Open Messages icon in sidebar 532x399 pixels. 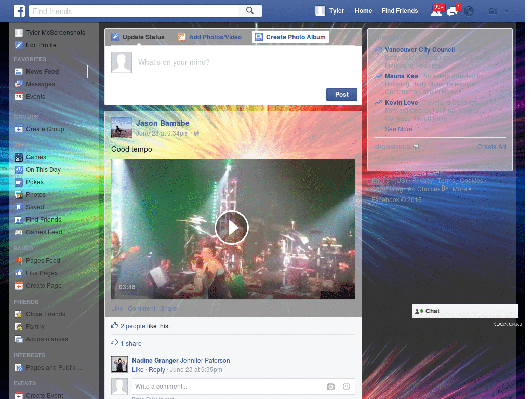(19, 84)
